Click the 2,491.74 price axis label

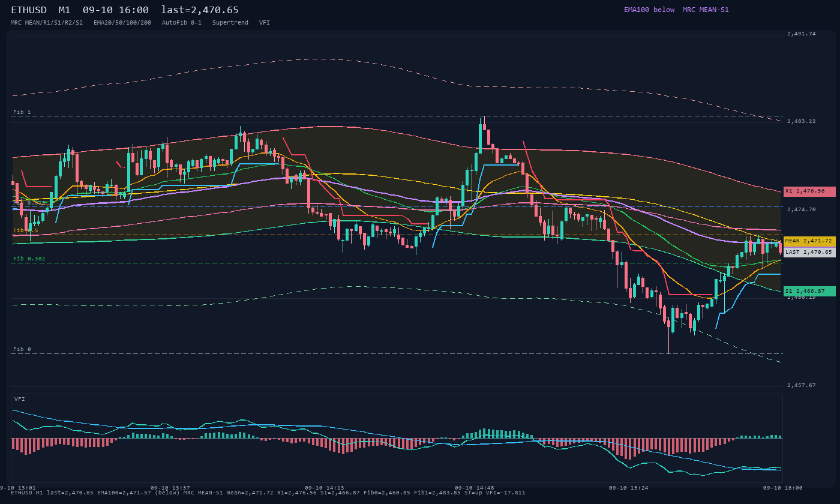pyautogui.click(x=802, y=34)
